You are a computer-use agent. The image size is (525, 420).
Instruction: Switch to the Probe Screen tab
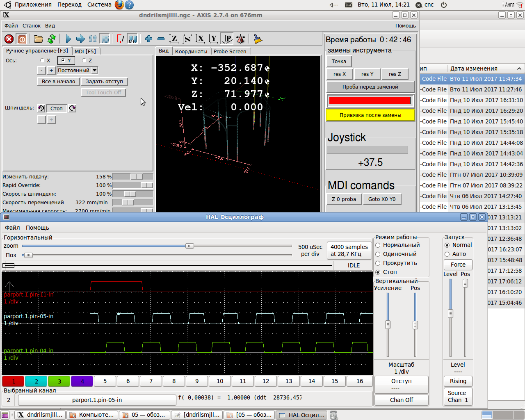click(x=230, y=51)
